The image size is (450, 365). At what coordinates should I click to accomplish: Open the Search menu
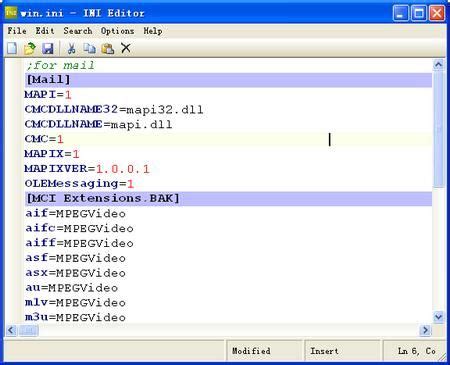click(78, 31)
